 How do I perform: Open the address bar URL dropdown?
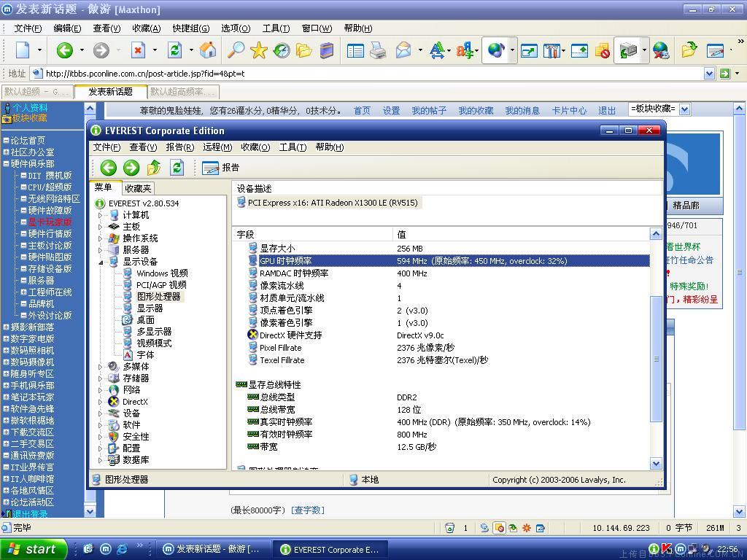point(709,74)
